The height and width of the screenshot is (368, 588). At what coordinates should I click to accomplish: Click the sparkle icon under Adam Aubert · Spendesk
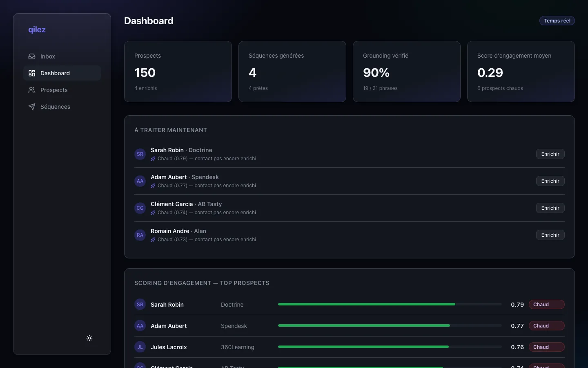[x=153, y=186]
